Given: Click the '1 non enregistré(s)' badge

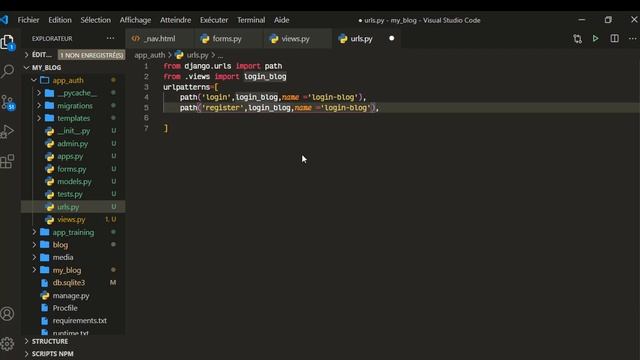Looking at the screenshot, I should [x=91, y=55].
